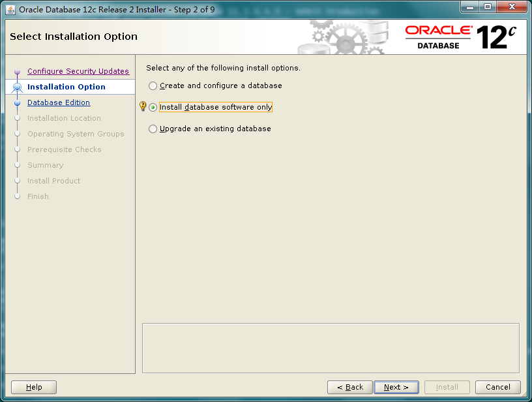Select the Installation Option step in the sidebar

pos(66,87)
